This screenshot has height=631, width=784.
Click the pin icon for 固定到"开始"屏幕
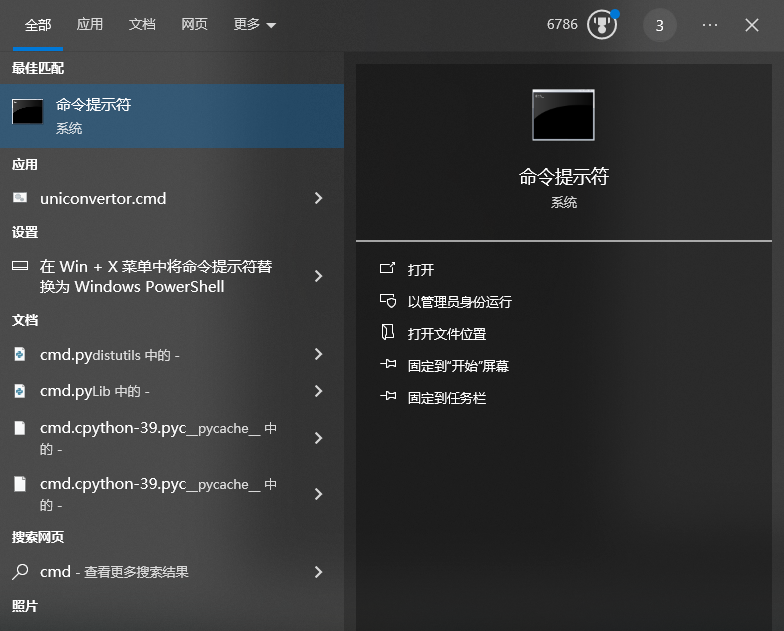pos(388,364)
